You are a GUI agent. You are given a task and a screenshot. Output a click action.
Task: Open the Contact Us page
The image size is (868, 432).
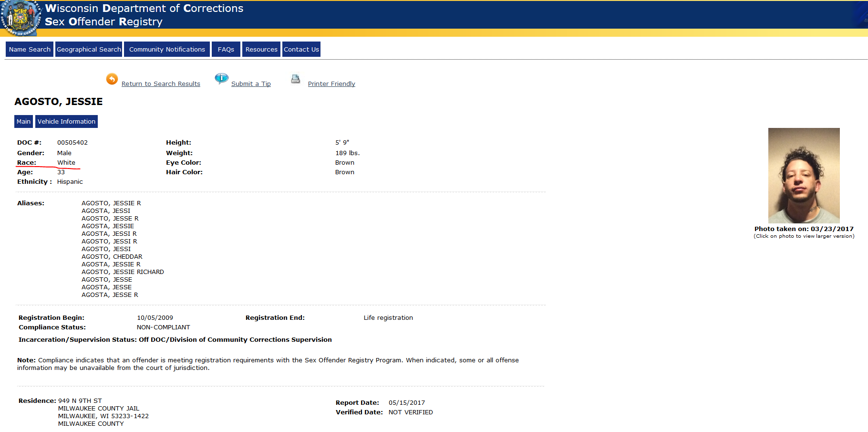(x=301, y=50)
